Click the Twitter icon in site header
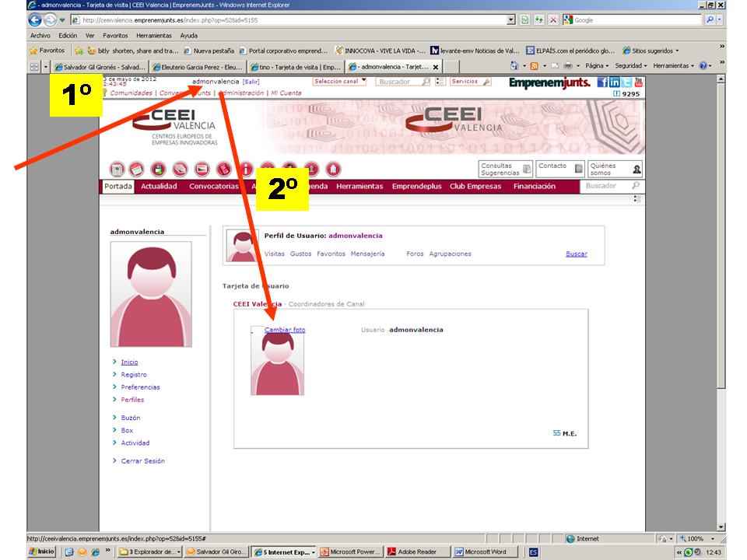 (x=627, y=82)
